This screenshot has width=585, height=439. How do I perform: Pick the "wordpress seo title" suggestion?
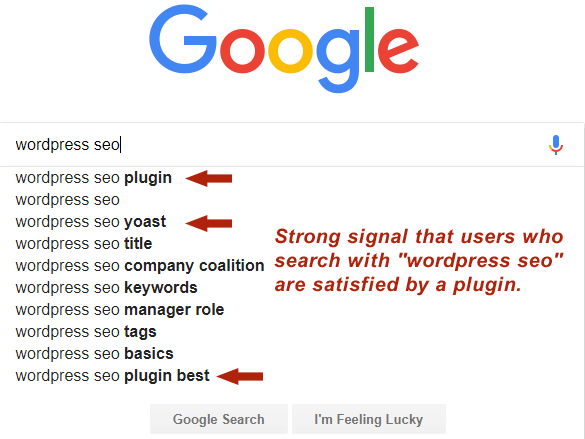(x=84, y=244)
